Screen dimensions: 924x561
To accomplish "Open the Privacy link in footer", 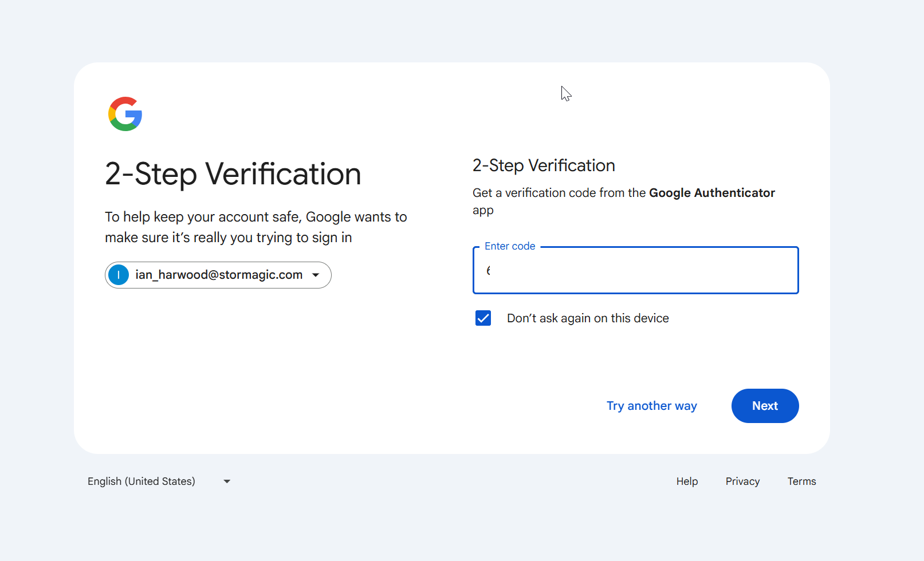I will (x=742, y=481).
